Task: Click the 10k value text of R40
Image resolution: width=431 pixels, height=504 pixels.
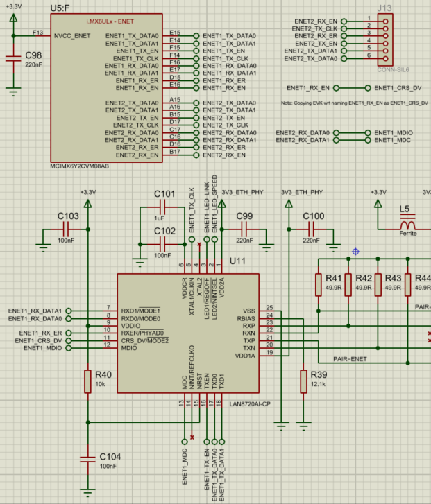Action: [x=100, y=384]
